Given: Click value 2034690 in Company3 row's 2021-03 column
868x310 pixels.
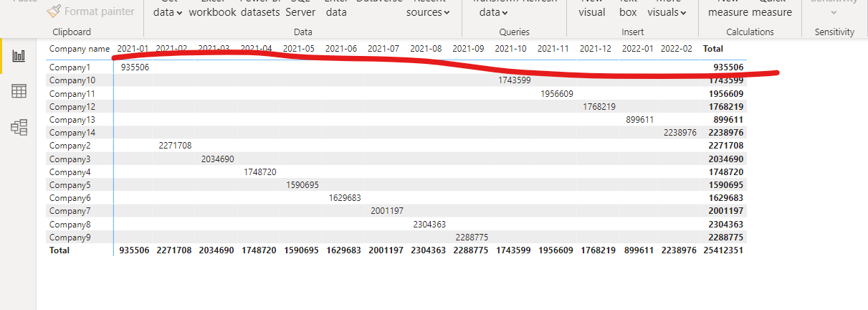Looking at the screenshot, I should pos(217,159).
